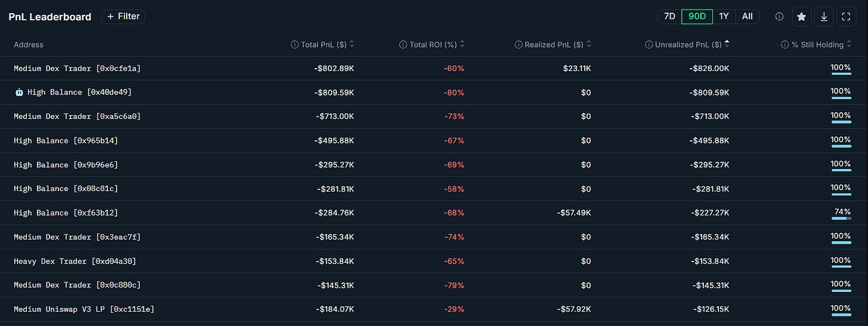Click the Heavy Dex Trader 0xd04a30 row
This screenshot has width=868, height=326.
pyautogui.click(x=434, y=261)
